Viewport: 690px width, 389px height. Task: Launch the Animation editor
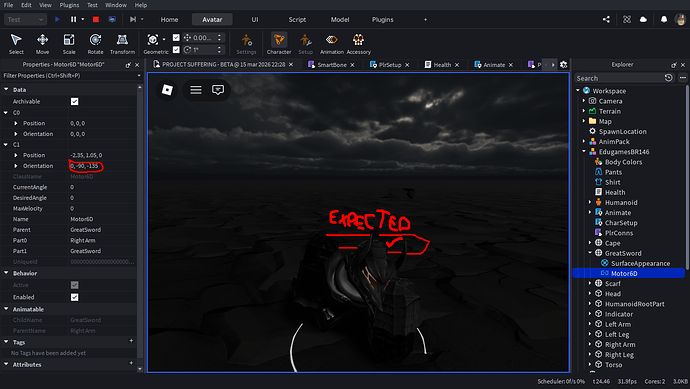331,44
